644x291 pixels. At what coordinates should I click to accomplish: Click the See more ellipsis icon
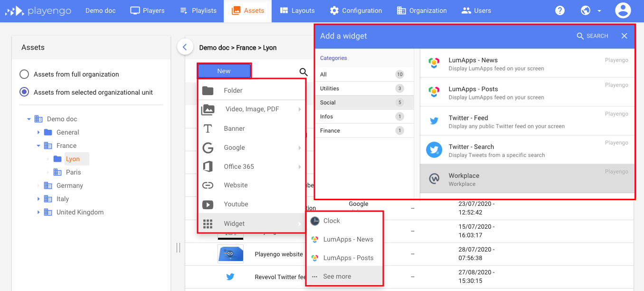pos(314,276)
